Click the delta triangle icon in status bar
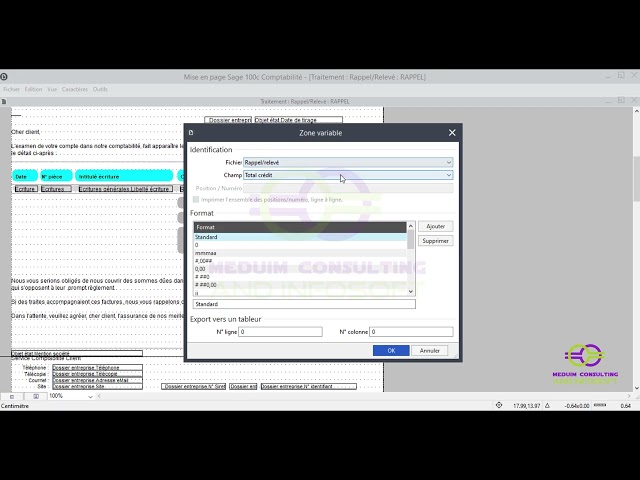The height and width of the screenshot is (480, 640). pyautogui.click(x=547, y=405)
